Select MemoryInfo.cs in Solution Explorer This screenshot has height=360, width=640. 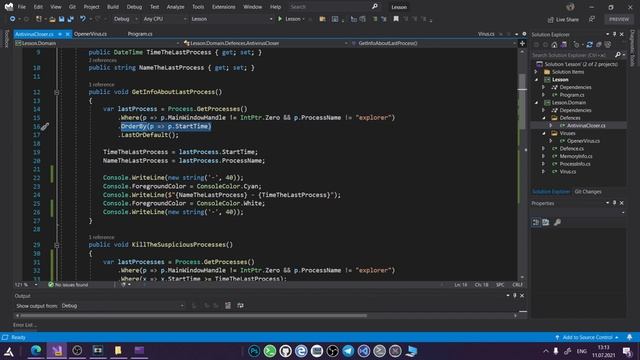click(576, 156)
